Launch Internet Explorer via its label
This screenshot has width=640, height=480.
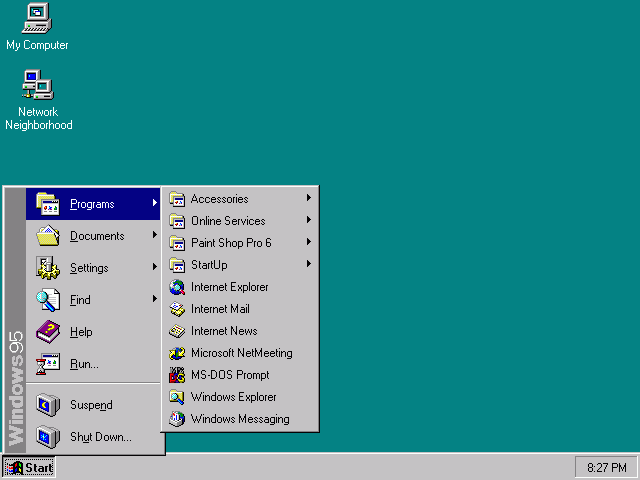pos(230,287)
